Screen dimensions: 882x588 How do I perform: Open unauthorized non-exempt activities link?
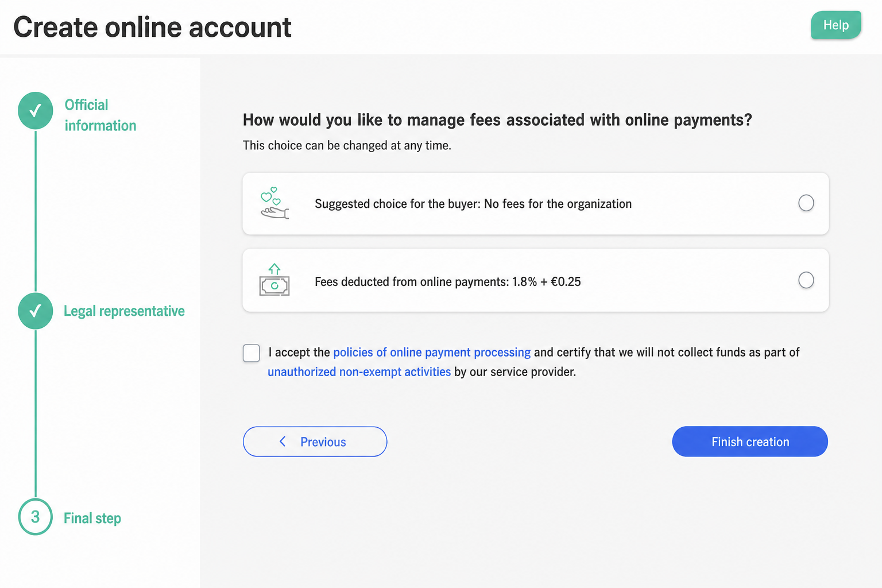point(359,372)
